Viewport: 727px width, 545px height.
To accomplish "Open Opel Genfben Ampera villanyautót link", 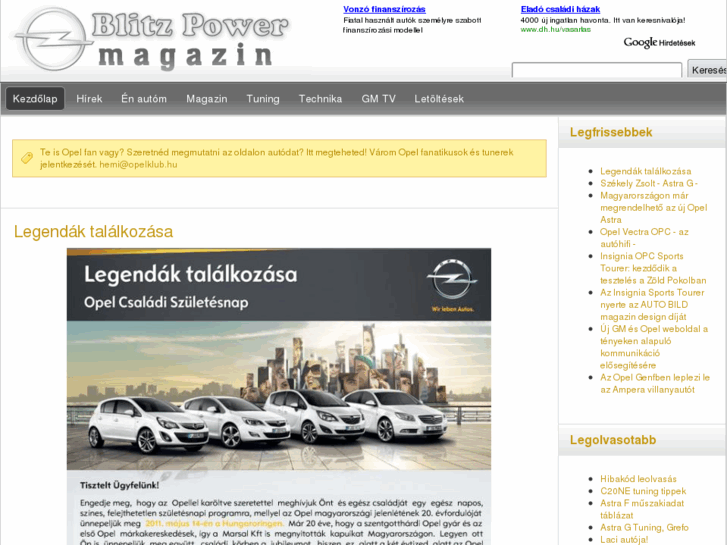I will click(x=655, y=383).
